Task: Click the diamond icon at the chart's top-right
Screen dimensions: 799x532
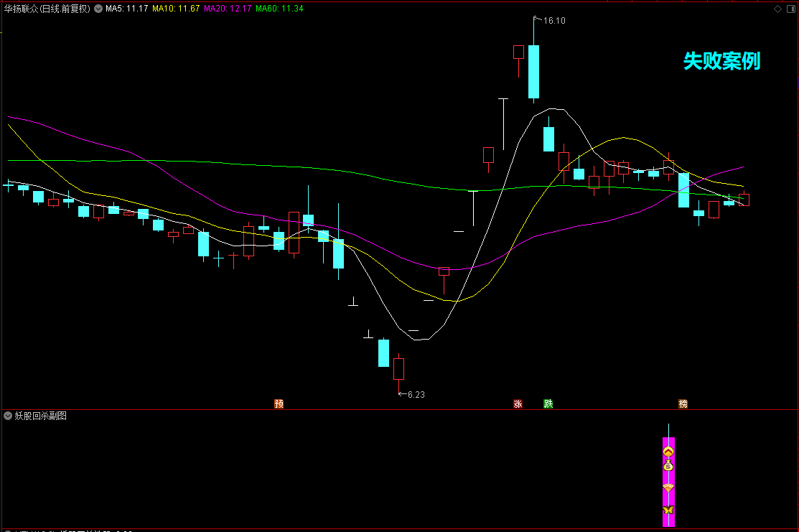Action: (777, 9)
